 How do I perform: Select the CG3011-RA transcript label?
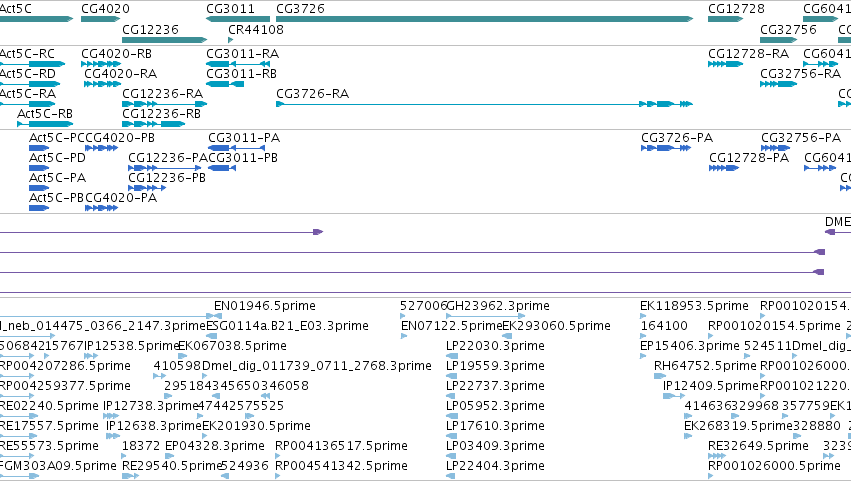tap(242, 54)
